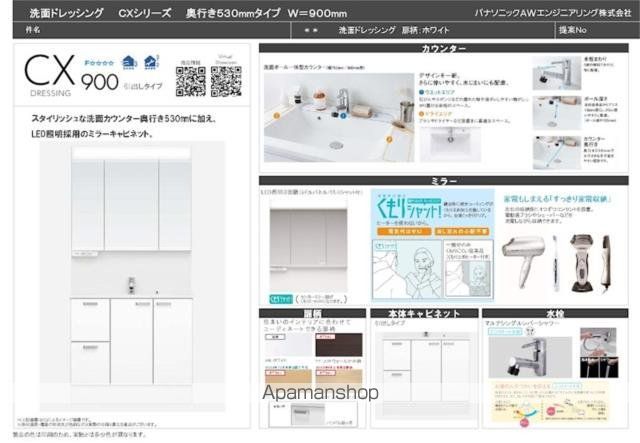Click the first blue house eco icon
The image size is (640, 443).
(x=129, y=62)
